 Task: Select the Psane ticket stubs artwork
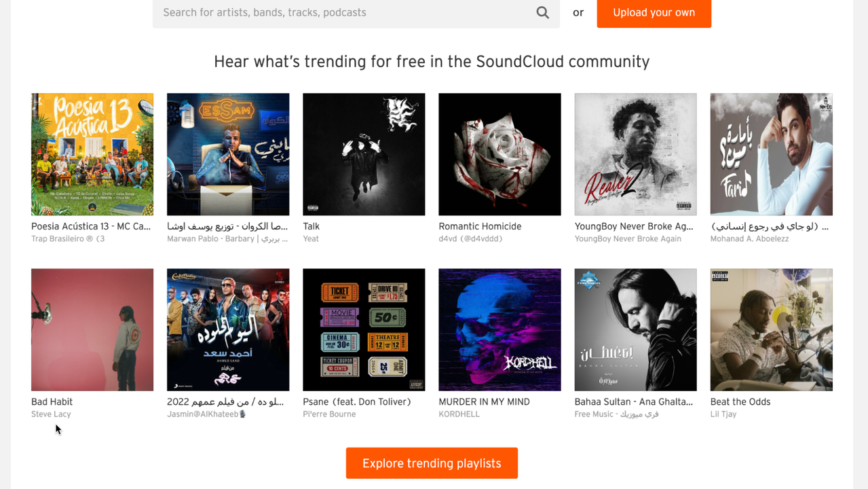click(x=364, y=329)
